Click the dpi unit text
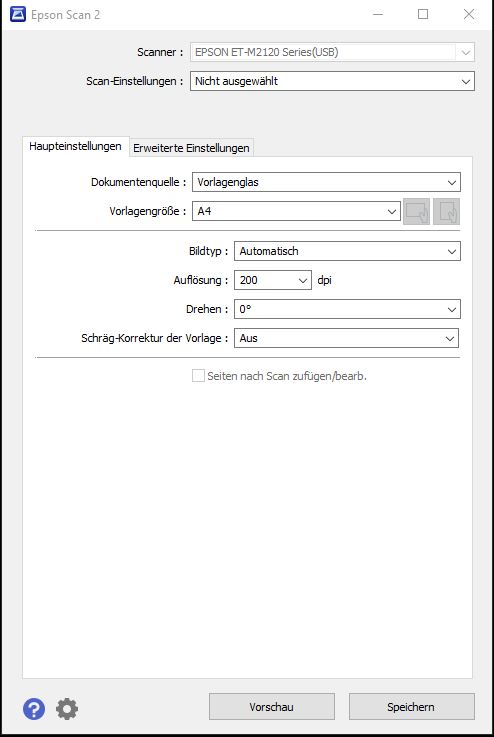Viewport: 494px width, 737px height. click(324, 280)
